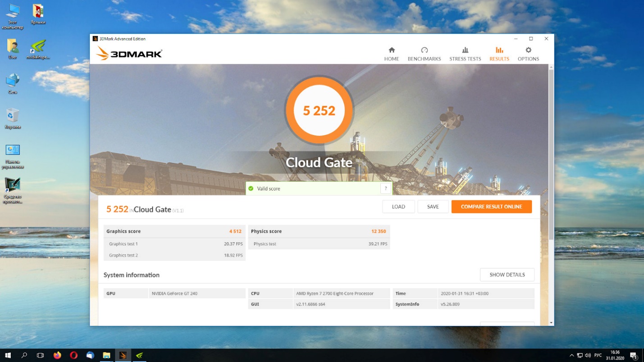
Task: Click the red Shortcuts folder desktop icon
Action: (38, 14)
